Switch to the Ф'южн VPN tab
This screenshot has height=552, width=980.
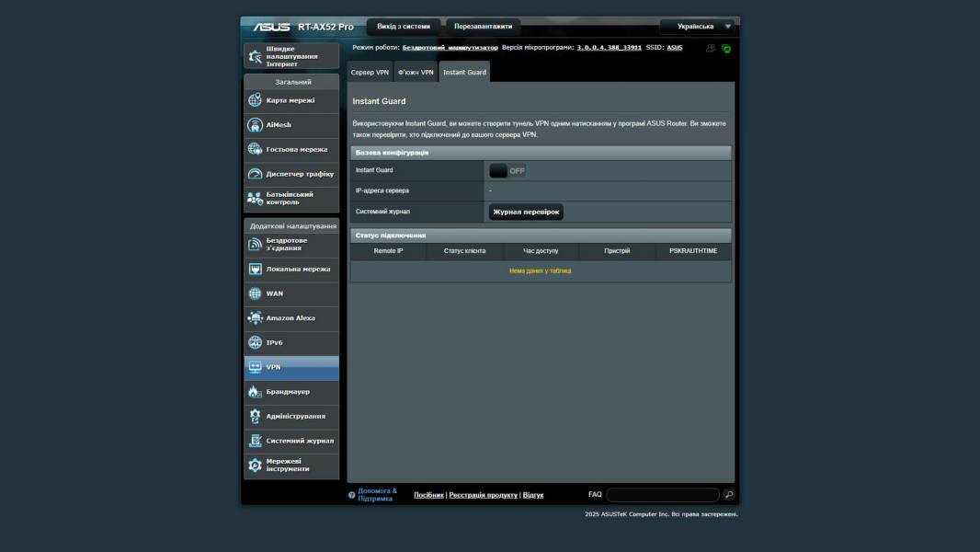(x=416, y=72)
